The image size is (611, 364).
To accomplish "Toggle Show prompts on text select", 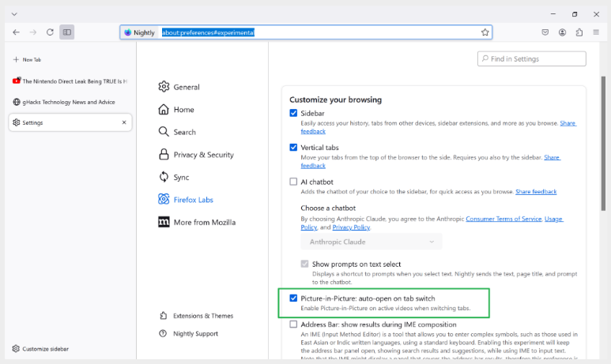I will (305, 264).
